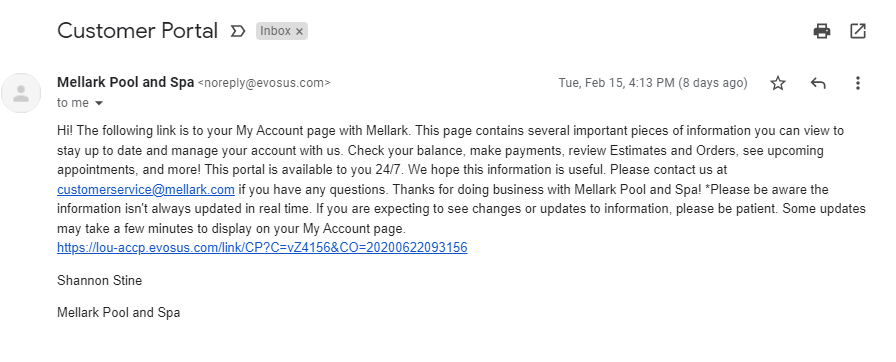896x362 pixels.
Task: Click the sender's profile avatar
Action: (x=21, y=93)
